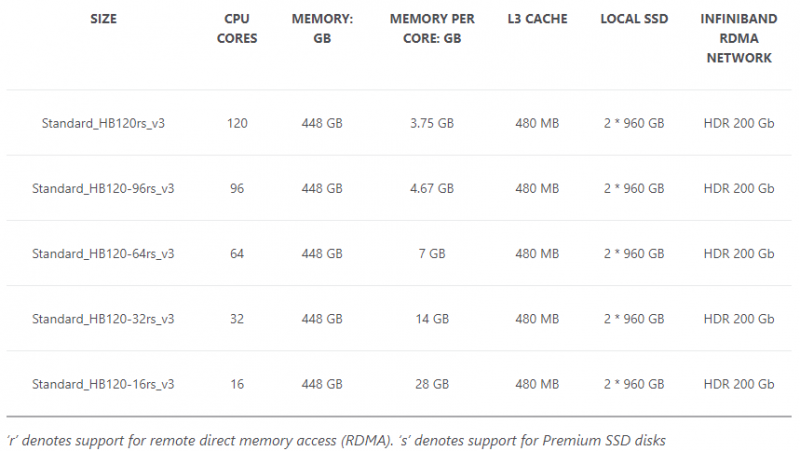Select the Standard_HB120-16rs_v3 row label

click(103, 384)
